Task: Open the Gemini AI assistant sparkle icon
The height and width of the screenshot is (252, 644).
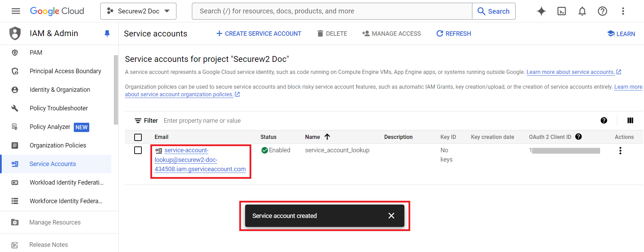Action: coord(541,11)
